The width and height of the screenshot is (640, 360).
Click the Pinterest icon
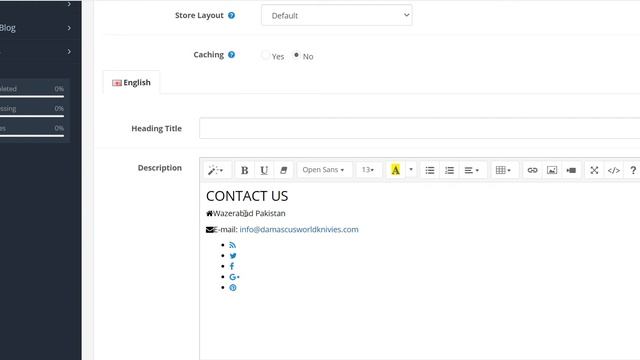pos(233,288)
